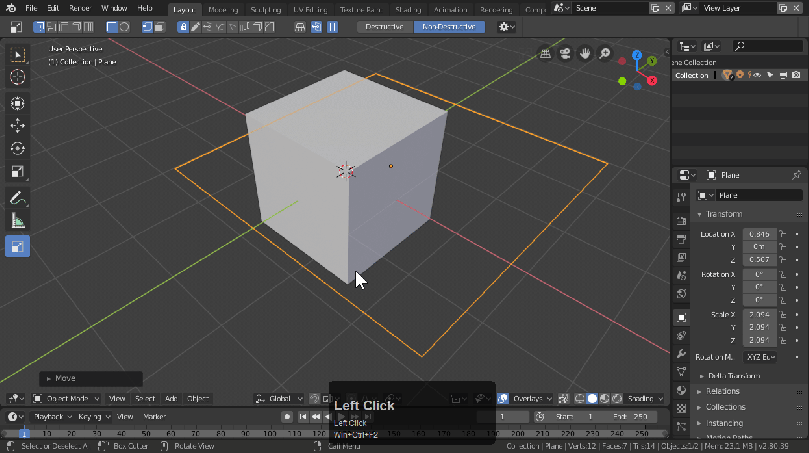
Task: Select the Non-Destructive mode option
Action: pos(449,27)
